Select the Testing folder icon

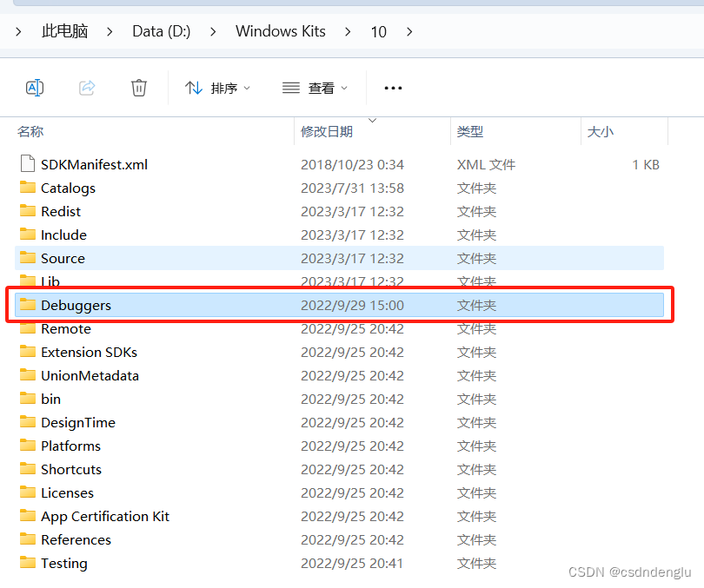(x=28, y=562)
